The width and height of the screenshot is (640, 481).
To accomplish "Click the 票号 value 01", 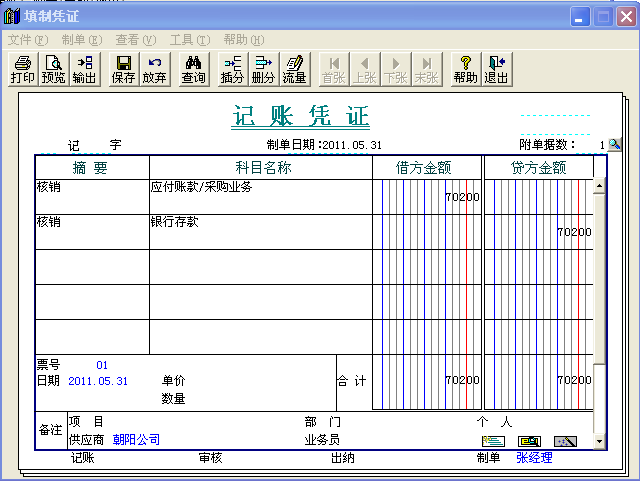I will [x=102, y=365].
